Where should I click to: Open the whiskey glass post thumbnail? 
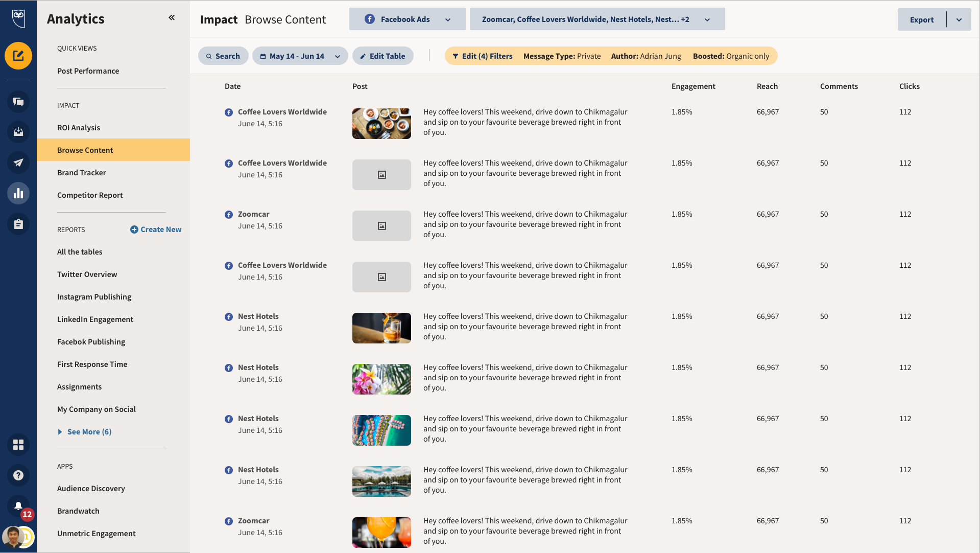point(381,328)
